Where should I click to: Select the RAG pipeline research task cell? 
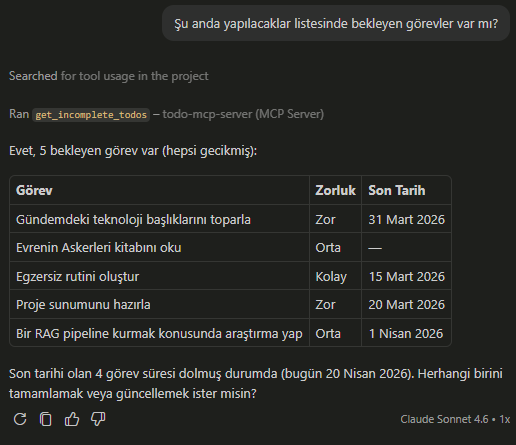(159, 333)
